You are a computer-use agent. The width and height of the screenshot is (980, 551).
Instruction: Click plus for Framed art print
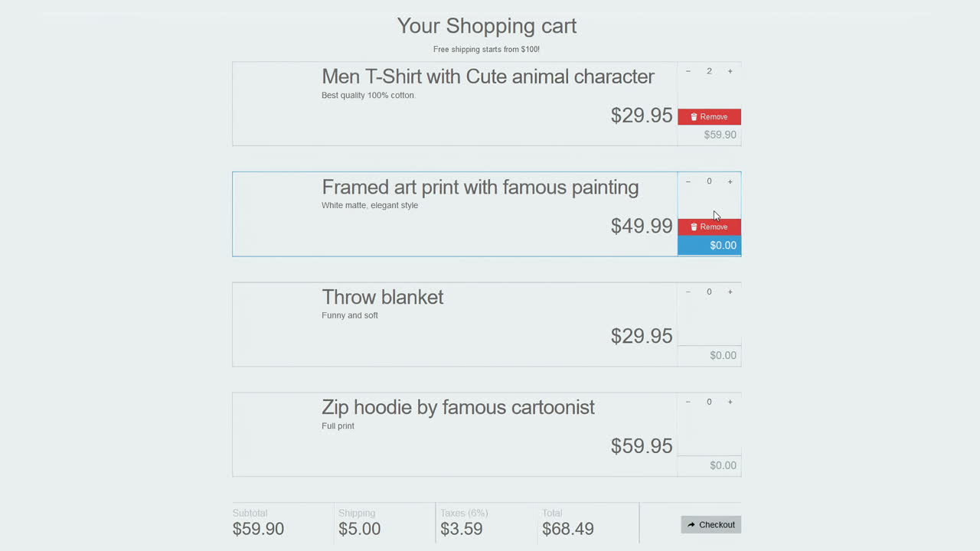coord(730,181)
